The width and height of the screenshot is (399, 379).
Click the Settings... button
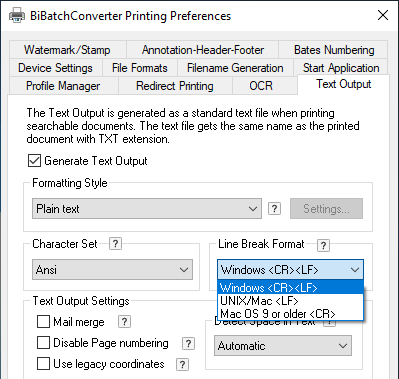pyautogui.click(x=326, y=209)
